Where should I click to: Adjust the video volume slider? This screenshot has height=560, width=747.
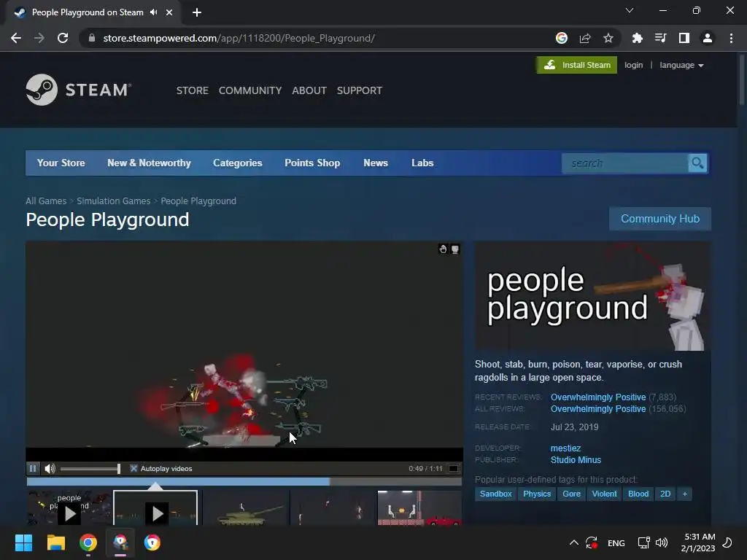(90, 469)
